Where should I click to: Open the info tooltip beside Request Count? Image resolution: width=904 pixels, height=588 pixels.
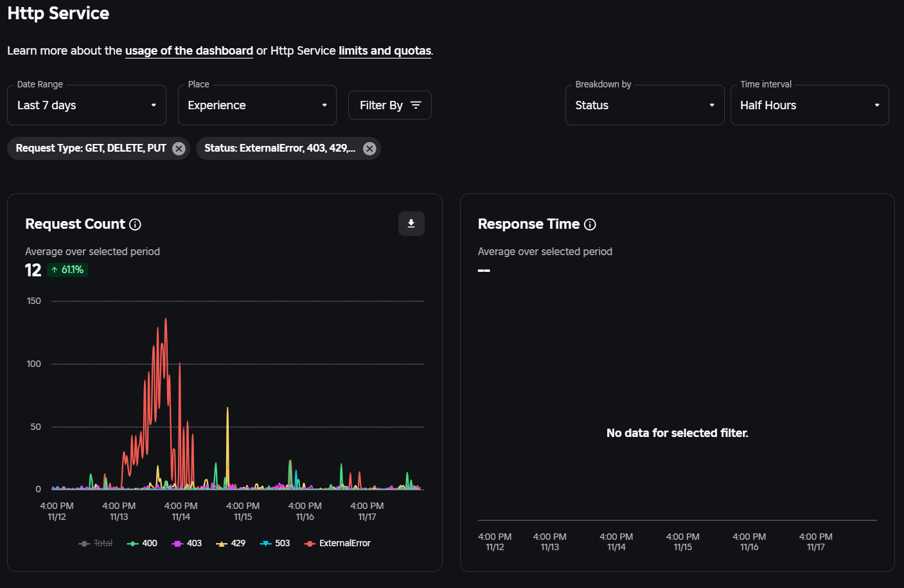pos(135,224)
